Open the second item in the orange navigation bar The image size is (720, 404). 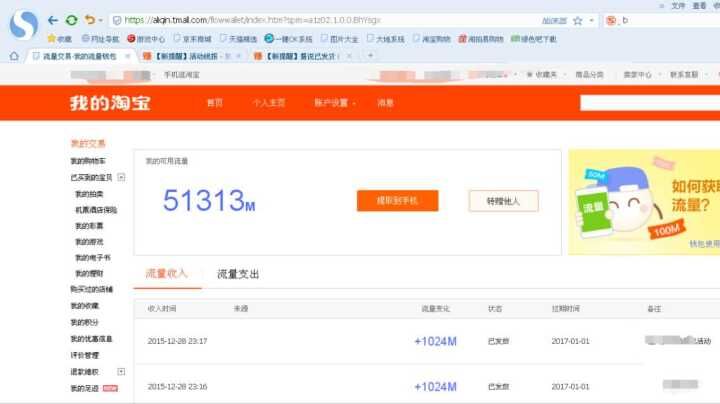269,103
